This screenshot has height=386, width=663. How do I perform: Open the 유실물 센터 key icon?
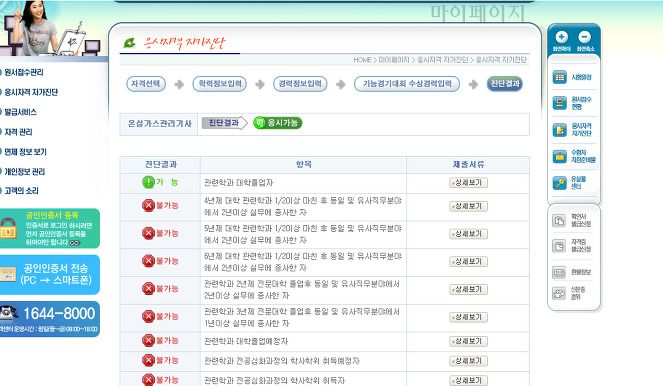[x=559, y=183]
